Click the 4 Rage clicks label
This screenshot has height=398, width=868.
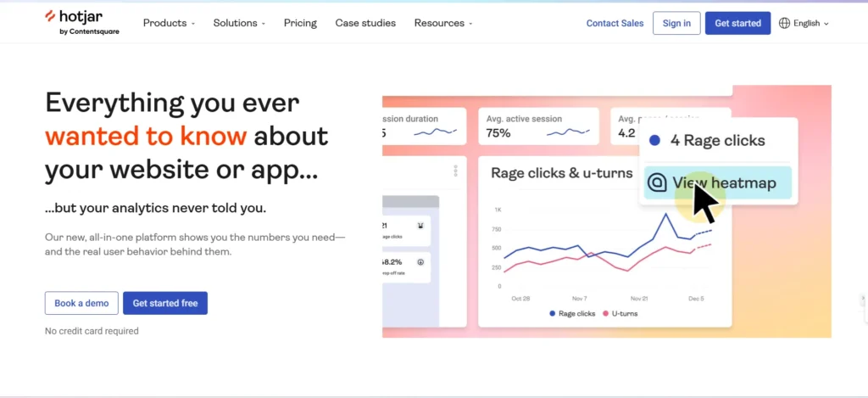(x=717, y=141)
